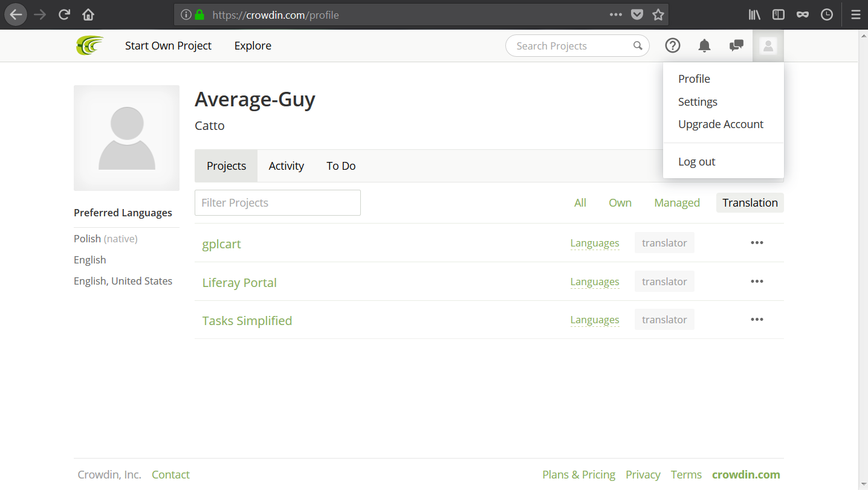This screenshot has width=868, height=490.
Task: Click the browser Forward arrow
Action: click(x=40, y=15)
